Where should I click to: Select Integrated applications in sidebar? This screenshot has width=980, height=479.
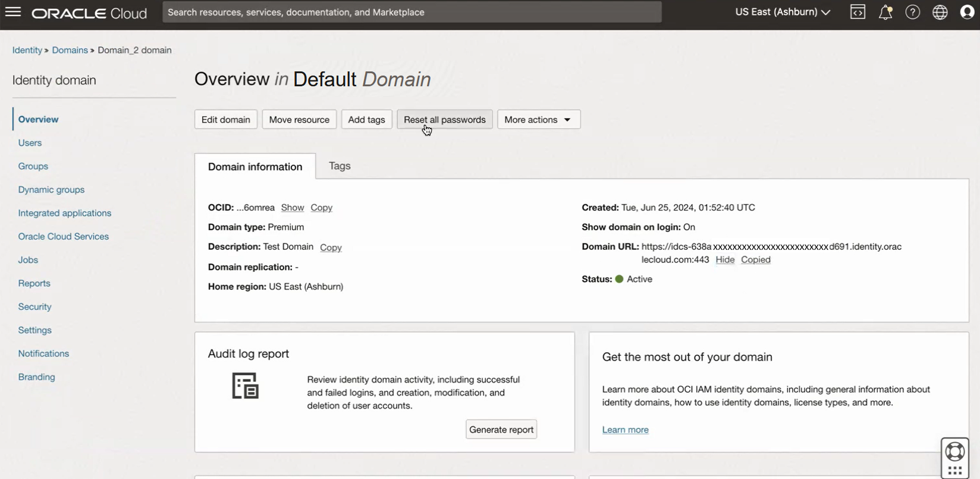pos(64,213)
